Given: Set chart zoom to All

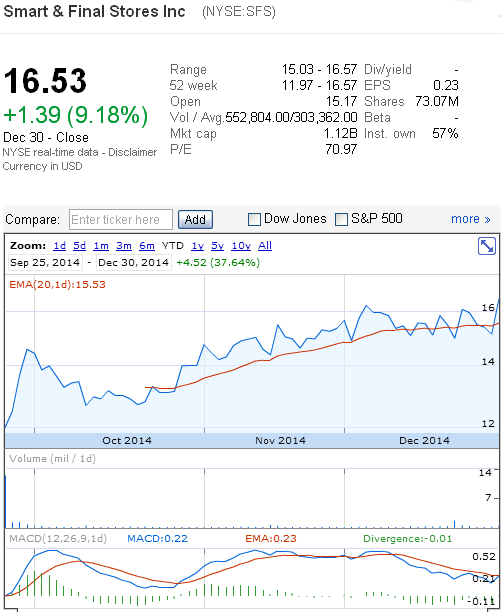Looking at the screenshot, I should coord(265,246).
